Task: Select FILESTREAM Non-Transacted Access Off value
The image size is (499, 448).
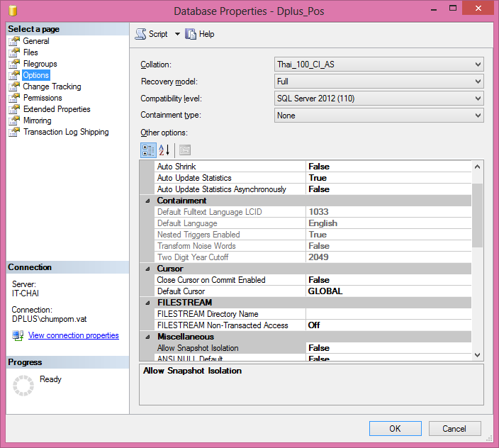Action: 388,325
